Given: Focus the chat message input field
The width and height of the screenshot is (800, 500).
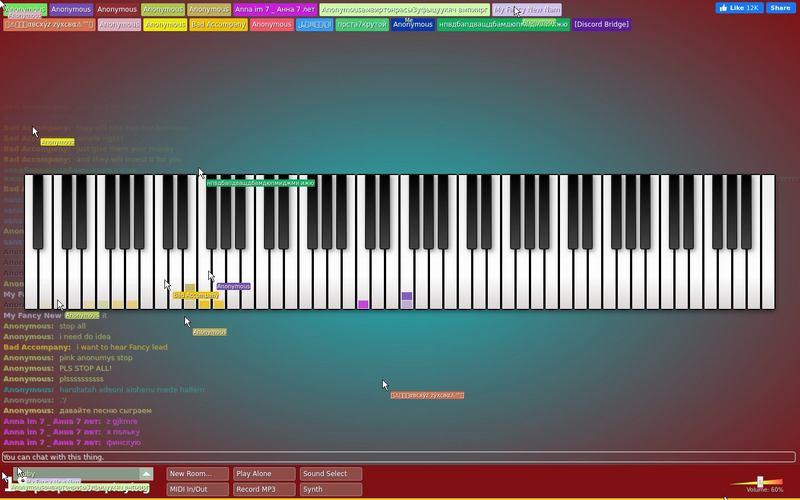Looking at the screenshot, I should point(399,457).
